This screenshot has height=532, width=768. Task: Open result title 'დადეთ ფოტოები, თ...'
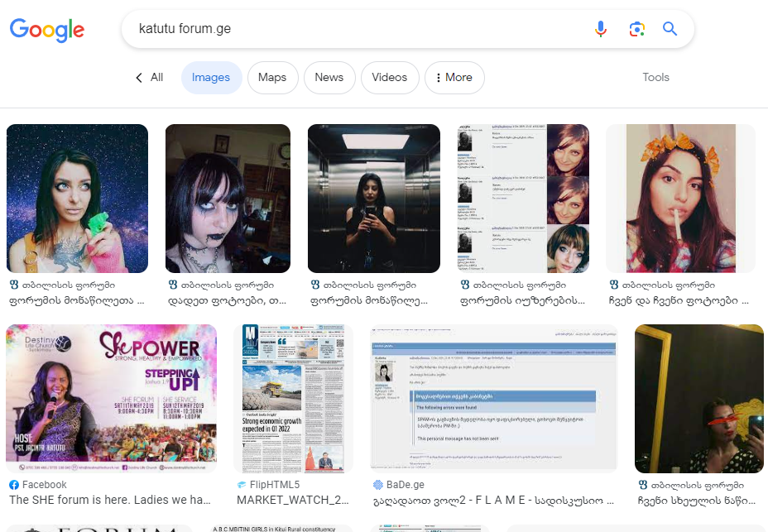click(228, 301)
